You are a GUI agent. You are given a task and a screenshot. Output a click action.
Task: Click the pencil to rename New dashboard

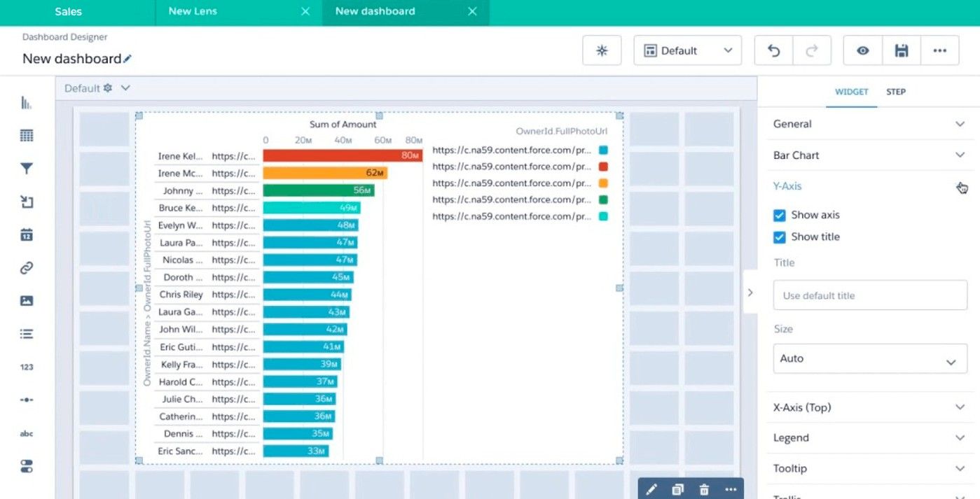tap(127, 59)
